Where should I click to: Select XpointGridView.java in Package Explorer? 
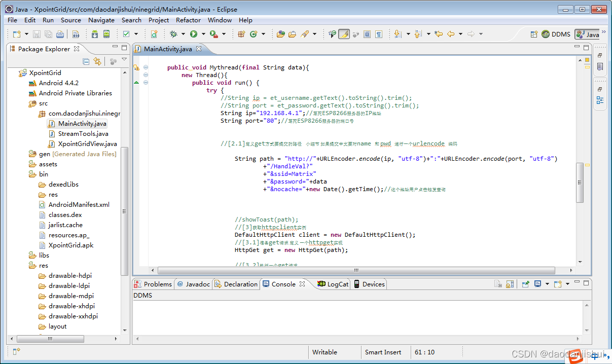coord(87,143)
